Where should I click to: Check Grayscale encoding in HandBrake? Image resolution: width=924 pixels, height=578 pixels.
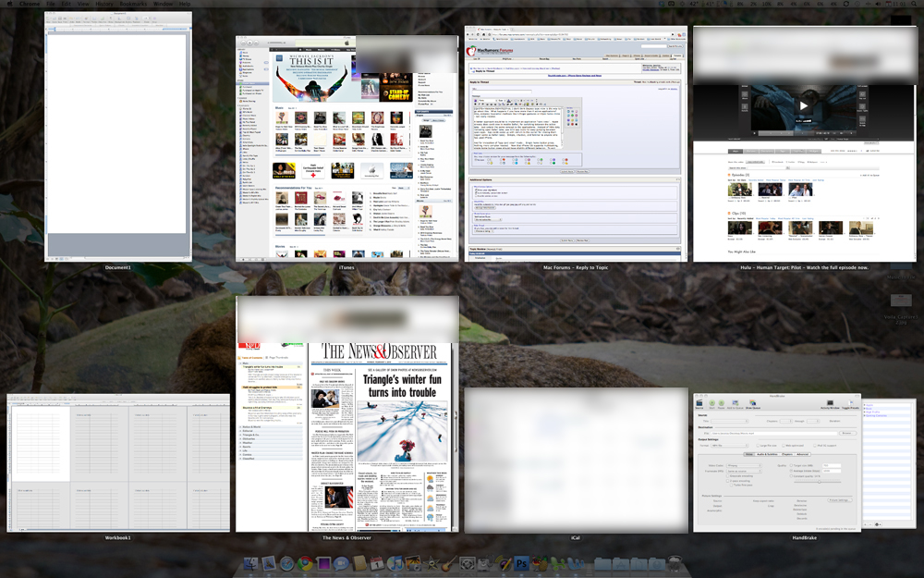(728, 476)
